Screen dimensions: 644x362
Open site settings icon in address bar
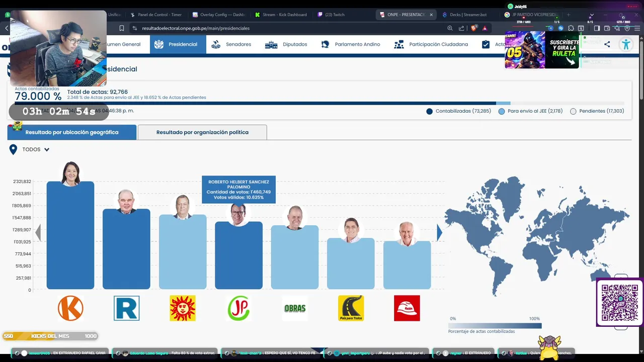[134, 28]
